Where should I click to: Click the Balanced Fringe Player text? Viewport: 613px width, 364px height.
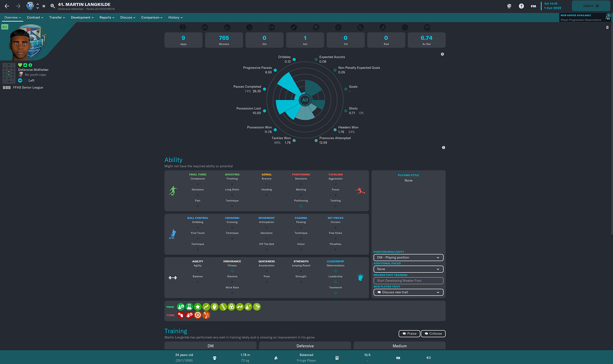tap(306, 358)
